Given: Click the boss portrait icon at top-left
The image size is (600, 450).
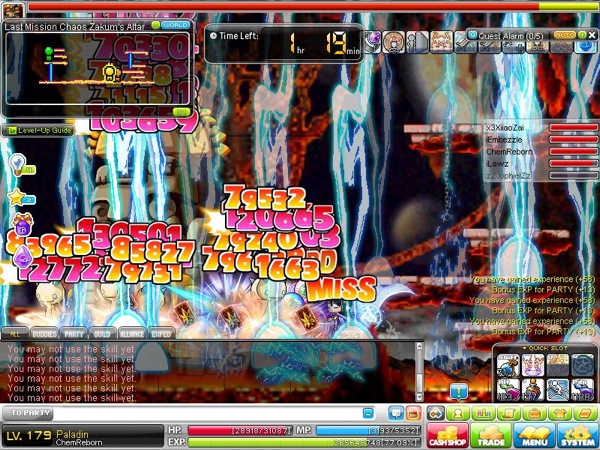Looking at the screenshot, I should click(13, 10).
